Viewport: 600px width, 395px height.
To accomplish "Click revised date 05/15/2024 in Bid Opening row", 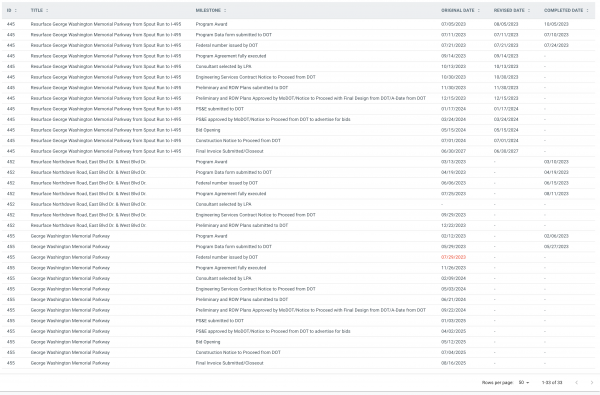I will pyautogui.click(x=506, y=130).
